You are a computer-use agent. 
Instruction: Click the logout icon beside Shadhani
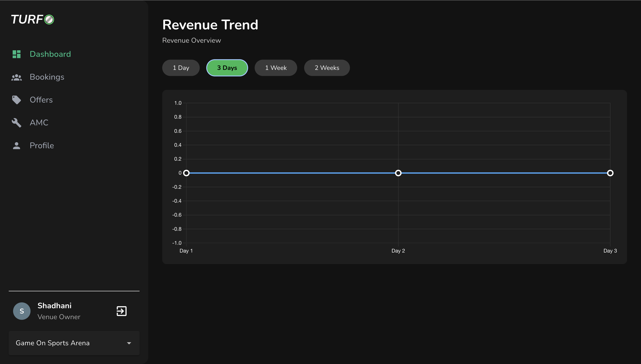[x=121, y=311]
